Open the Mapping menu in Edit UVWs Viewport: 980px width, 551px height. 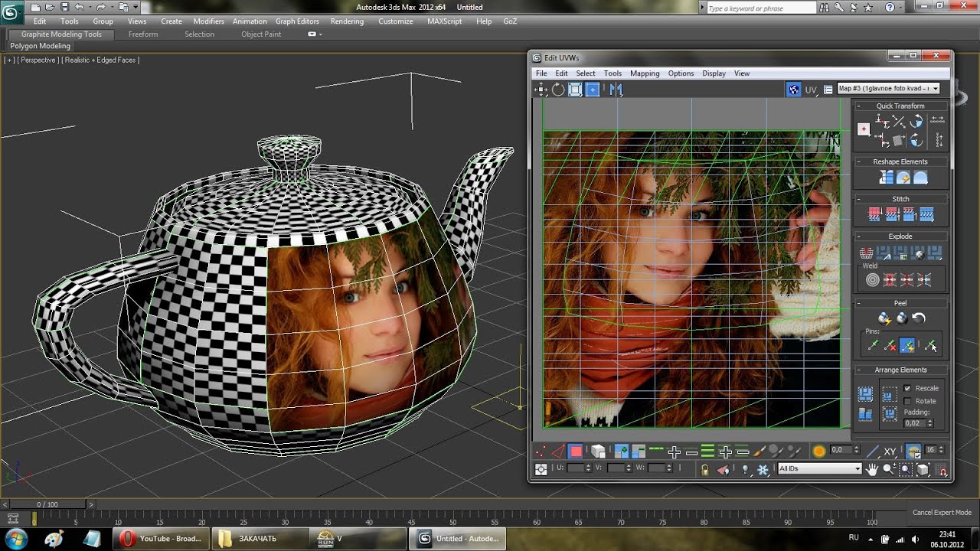click(x=645, y=73)
